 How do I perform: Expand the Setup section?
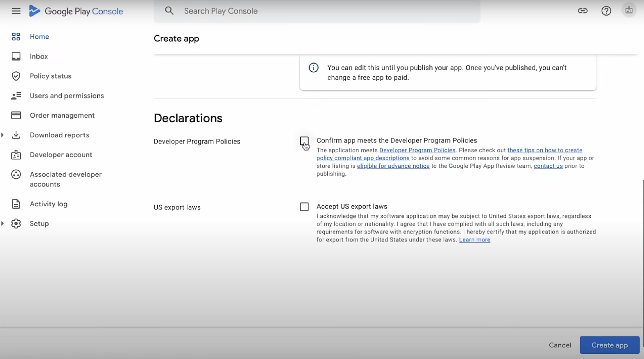tap(3, 224)
